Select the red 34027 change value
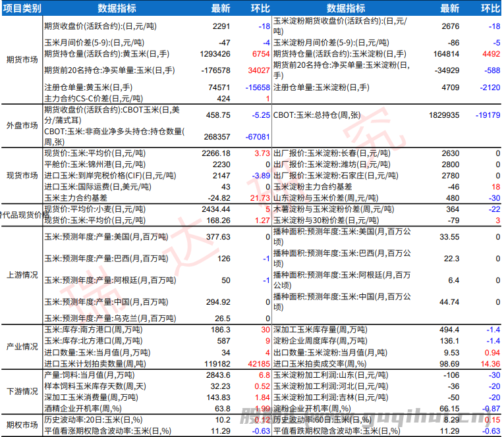Viewport: 504px width, 437px height. 256,70
